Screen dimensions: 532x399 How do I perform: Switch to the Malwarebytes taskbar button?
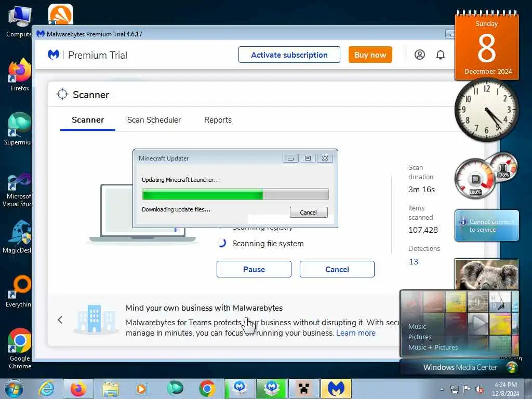click(336, 389)
